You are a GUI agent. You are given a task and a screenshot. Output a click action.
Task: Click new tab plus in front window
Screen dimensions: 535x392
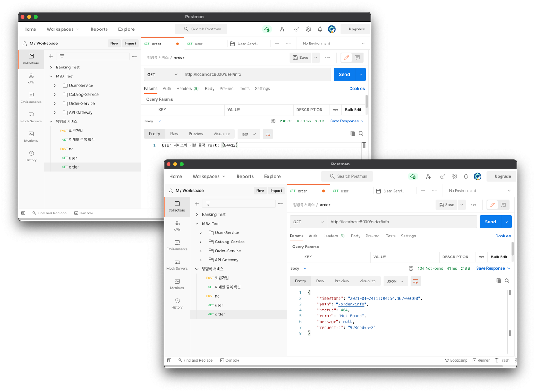coord(423,191)
